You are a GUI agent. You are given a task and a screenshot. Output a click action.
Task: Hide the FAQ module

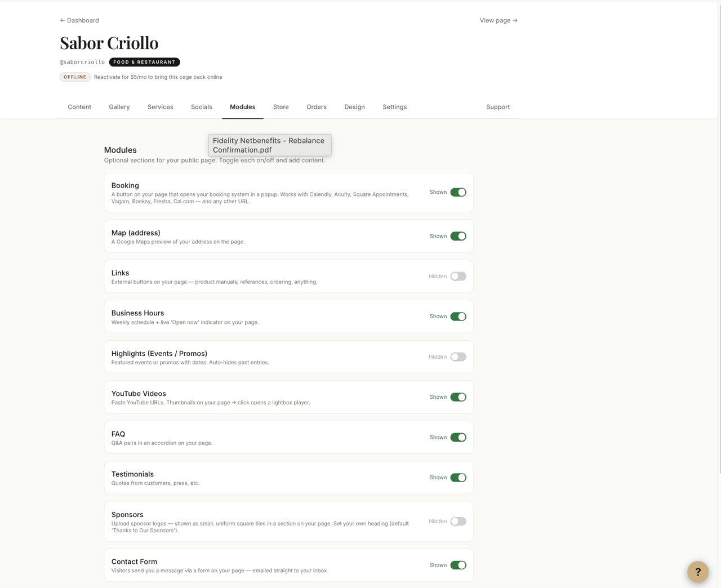tap(458, 437)
